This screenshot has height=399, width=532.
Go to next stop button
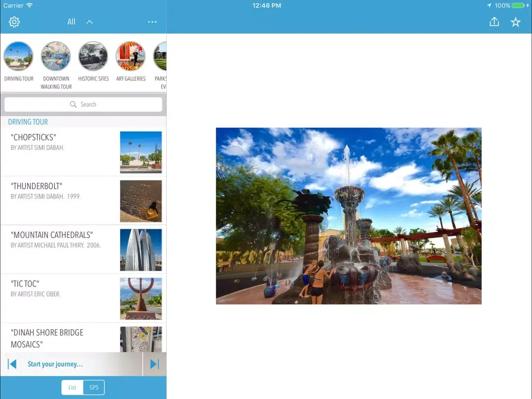(155, 364)
